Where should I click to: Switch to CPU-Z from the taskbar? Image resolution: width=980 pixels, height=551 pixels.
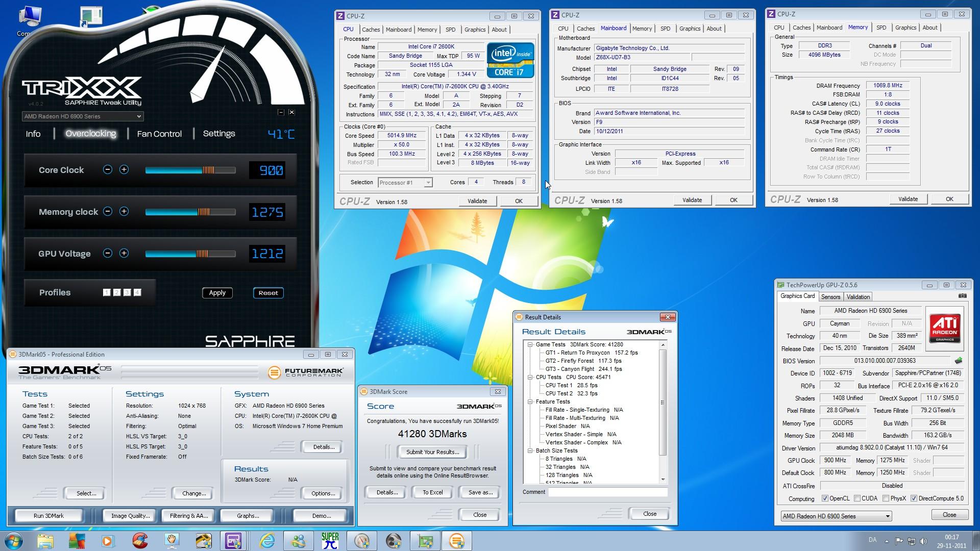pos(234,541)
